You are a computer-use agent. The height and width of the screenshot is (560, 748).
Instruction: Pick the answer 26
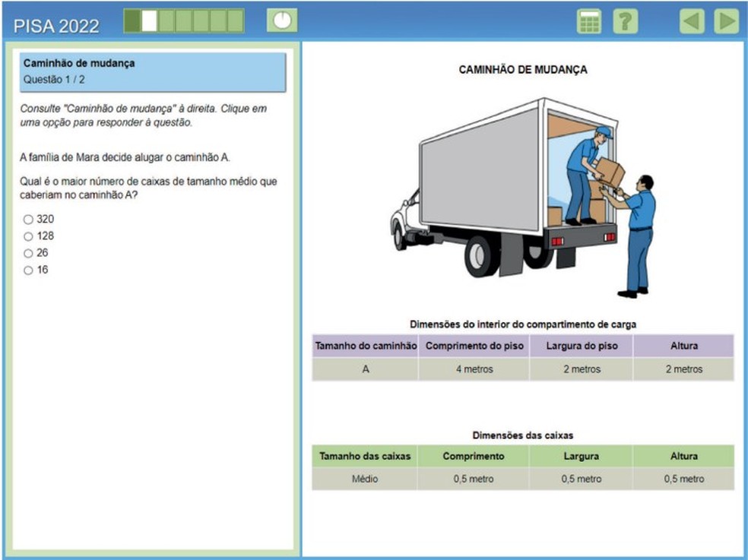(29, 253)
